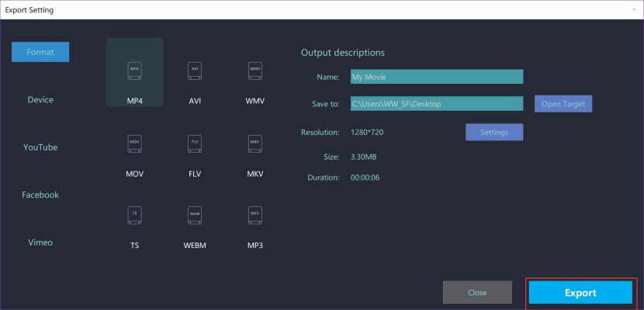This screenshot has width=644, height=310.
Task: Open the Device export tab
Action: [40, 100]
